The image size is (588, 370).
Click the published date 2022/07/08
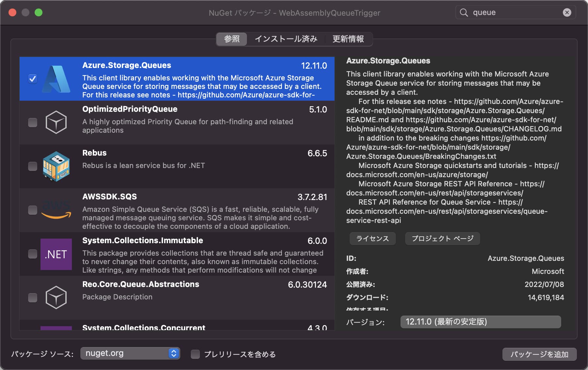point(544,284)
